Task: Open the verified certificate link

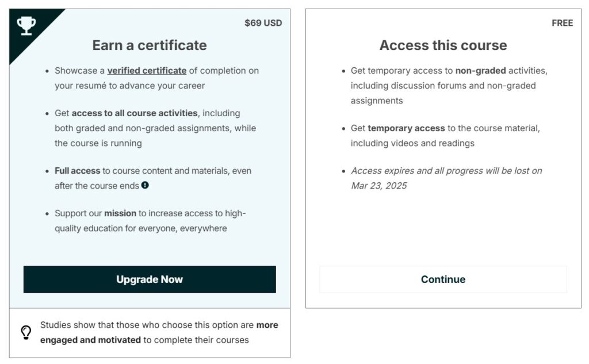Action: pos(147,71)
